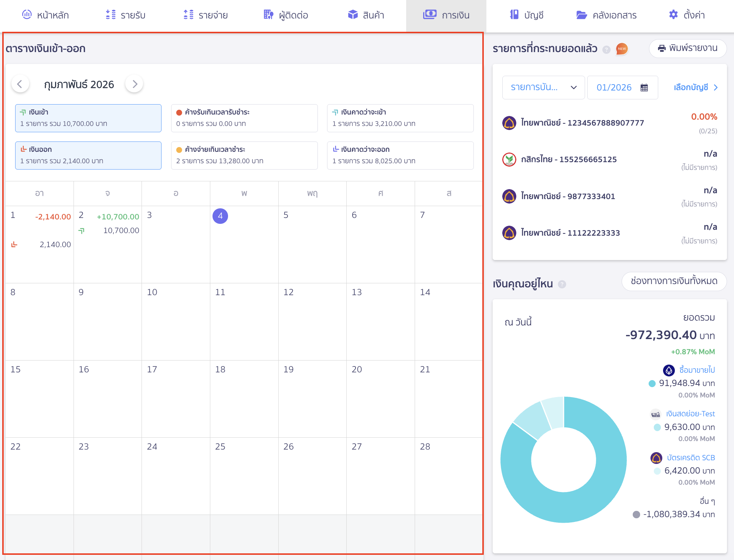Open the รายรับ tab
Screen dimensions: 734x560
125,15
